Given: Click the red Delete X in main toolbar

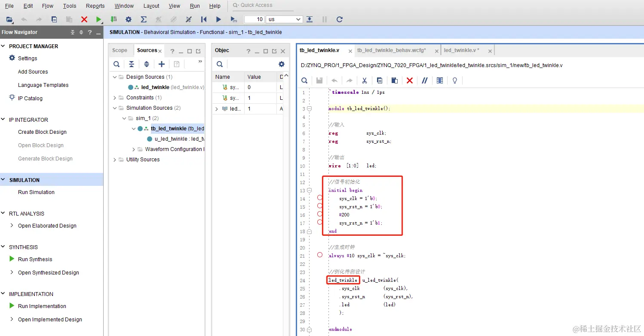Looking at the screenshot, I should click(x=84, y=19).
